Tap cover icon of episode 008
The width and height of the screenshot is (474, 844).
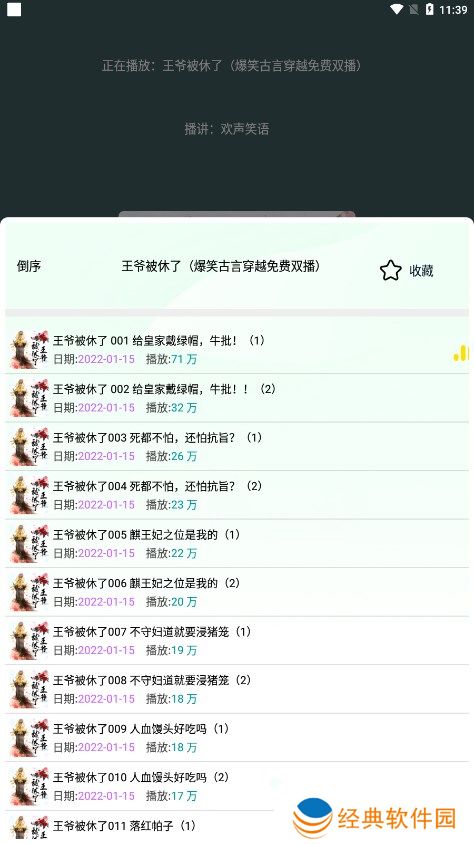coord(30,689)
